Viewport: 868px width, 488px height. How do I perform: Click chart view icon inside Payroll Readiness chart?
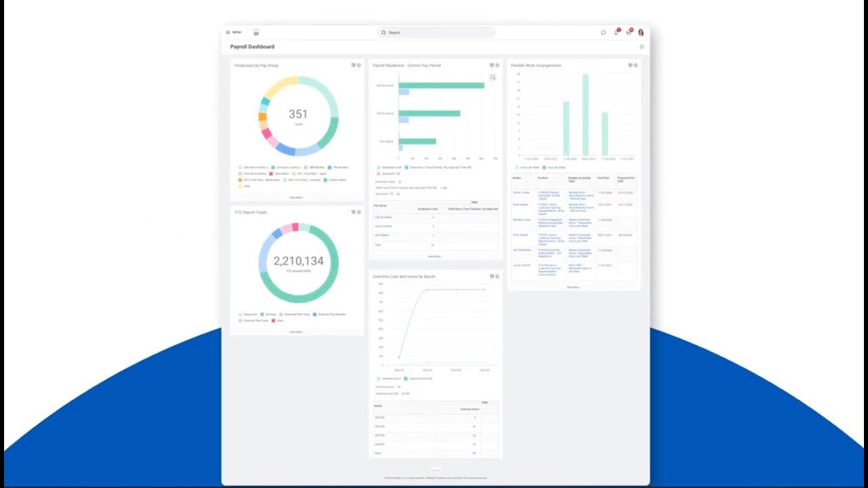point(493,77)
